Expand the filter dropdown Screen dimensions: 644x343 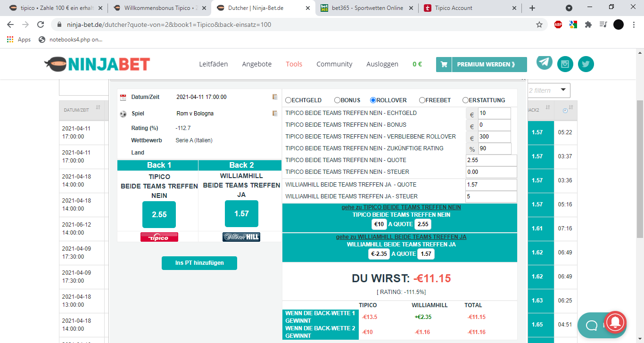(563, 90)
